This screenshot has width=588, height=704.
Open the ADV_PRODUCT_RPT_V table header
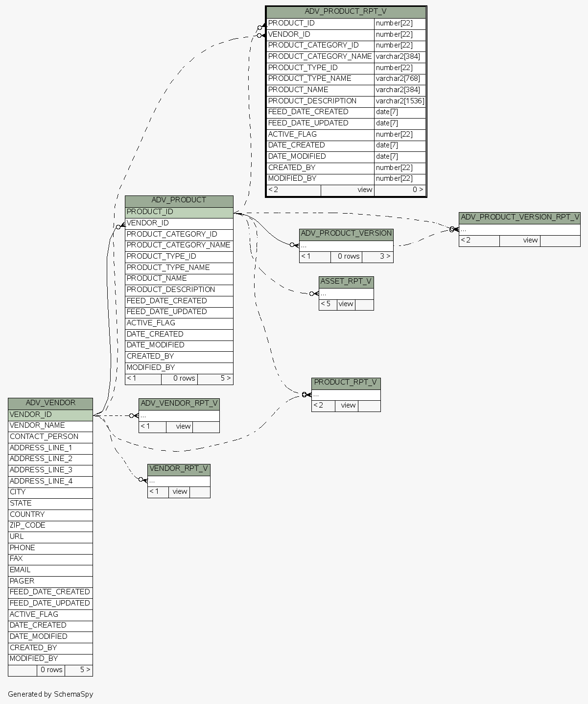pos(346,12)
